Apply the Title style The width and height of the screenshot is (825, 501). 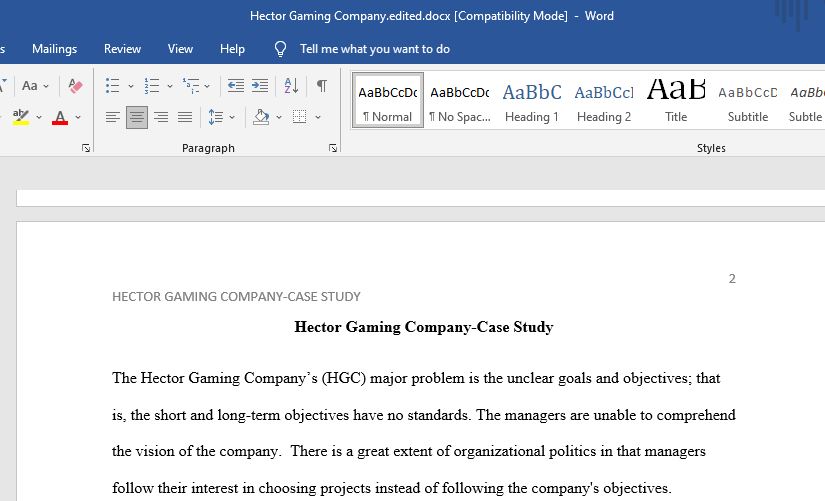[x=676, y=101]
